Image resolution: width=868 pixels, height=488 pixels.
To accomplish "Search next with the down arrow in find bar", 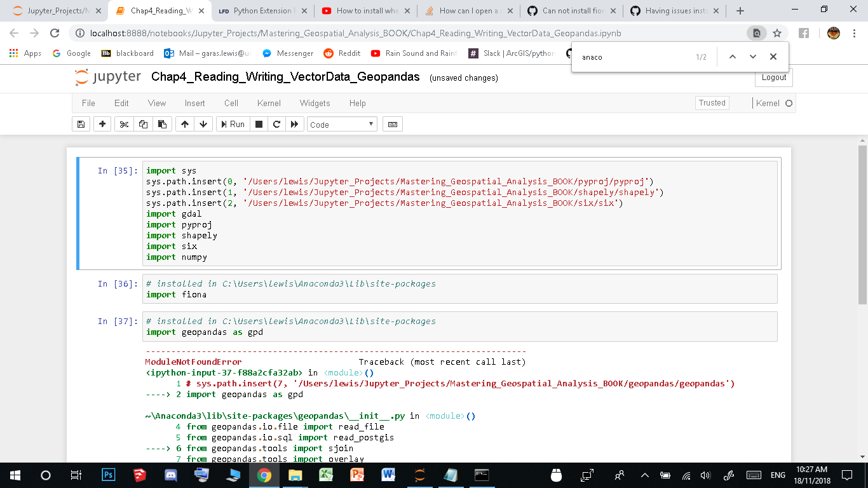I will pyautogui.click(x=753, y=57).
